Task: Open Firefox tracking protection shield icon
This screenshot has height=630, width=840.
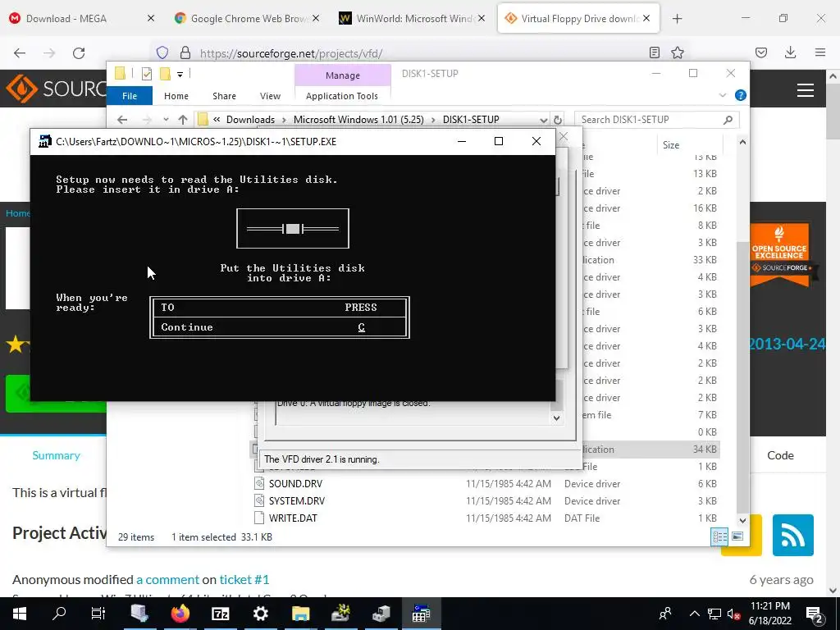Action: coord(162,52)
